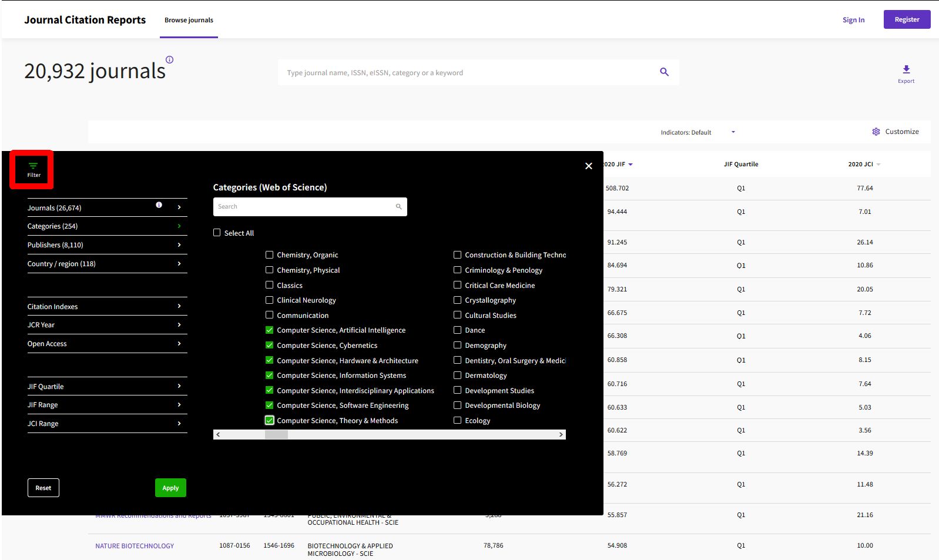Uncheck Computer Science, Software Engineering
Viewport: 939px width, 560px height.
pyautogui.click(x=269, y=405)
